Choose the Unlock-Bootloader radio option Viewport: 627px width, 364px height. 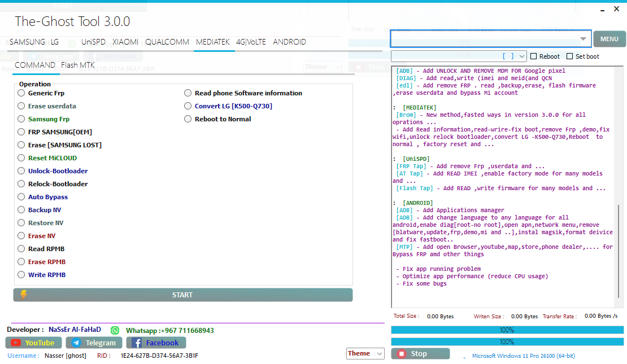click(x=21, y=171)
